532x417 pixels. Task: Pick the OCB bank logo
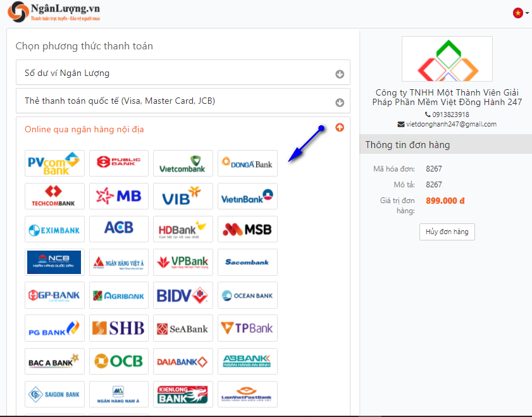coord(119,361)
